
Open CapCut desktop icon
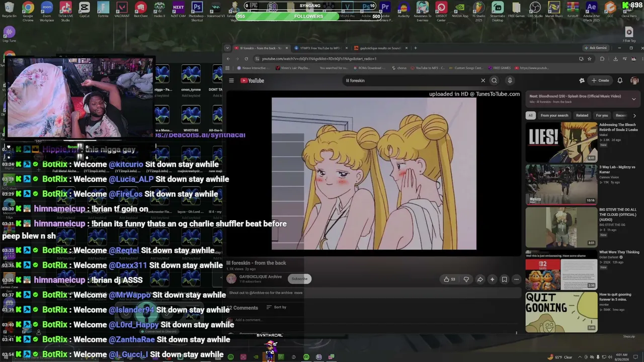84,10
